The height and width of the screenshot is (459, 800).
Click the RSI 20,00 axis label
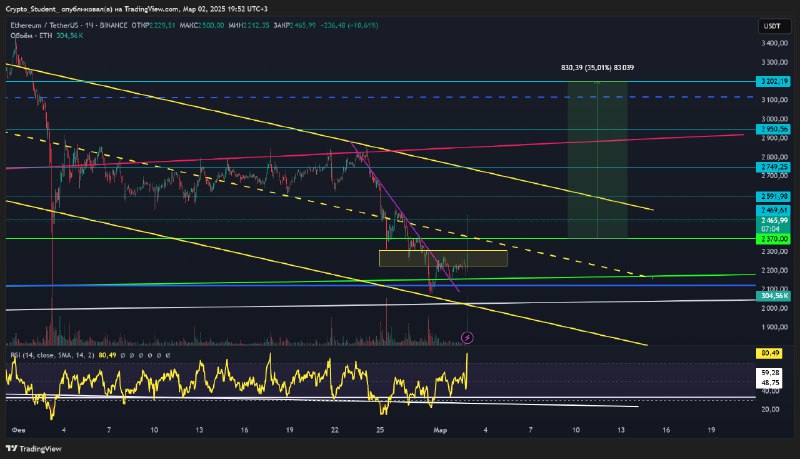(x=771, y=410)
